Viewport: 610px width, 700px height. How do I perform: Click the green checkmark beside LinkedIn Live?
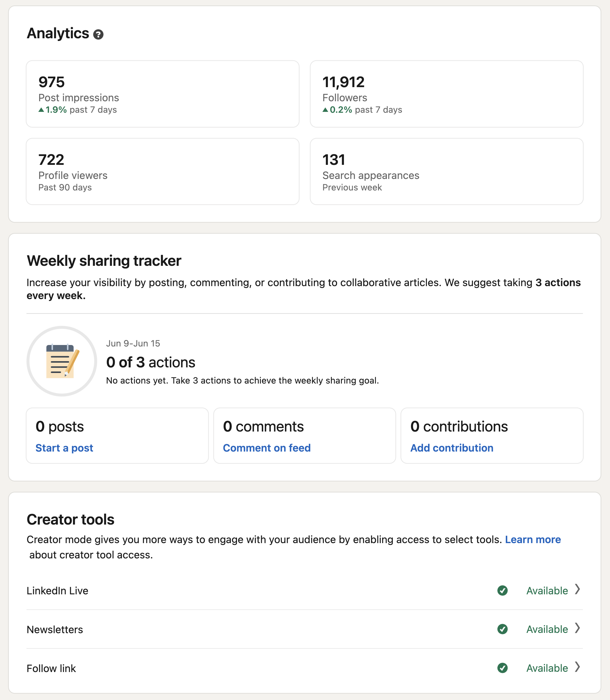click(503, 591)
